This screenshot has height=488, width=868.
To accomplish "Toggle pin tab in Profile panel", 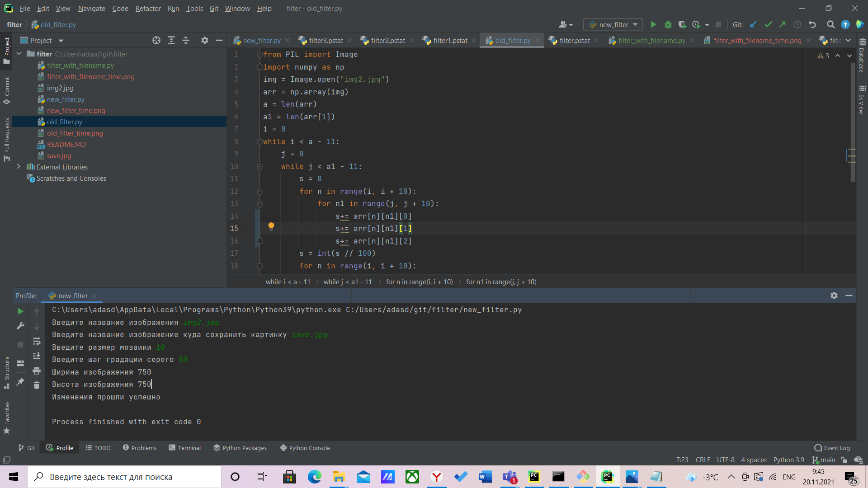I will coord(20,382).
